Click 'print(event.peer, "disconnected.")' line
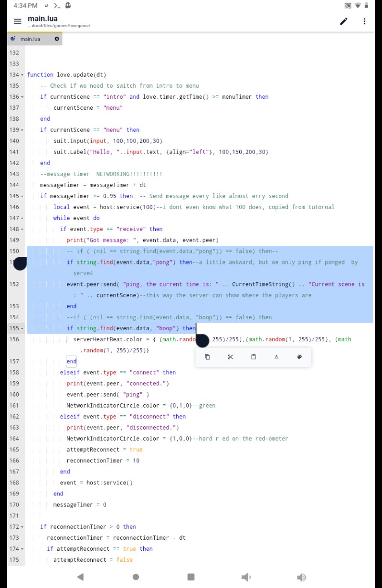The height and width of the screenshot is (588, 382). [x=123, y=428]
